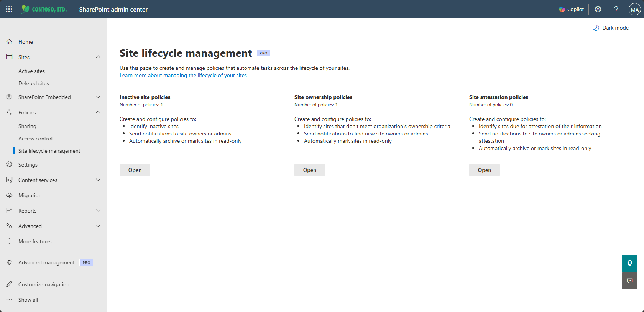Screen dimensions: 644x312
Task: Click the Inactive site policies heading
Action: (x=145, y=97)
